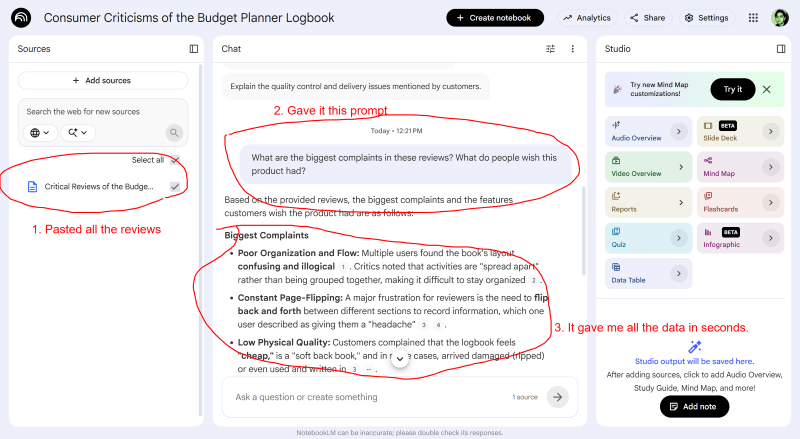Click the document icon of Critical Reviews source

(x=32, y=187)
